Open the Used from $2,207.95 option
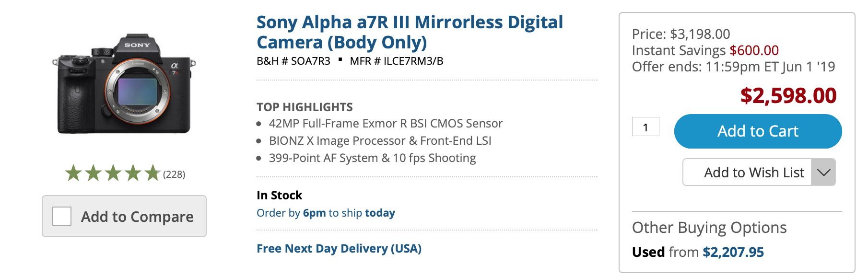 point(698,252)
